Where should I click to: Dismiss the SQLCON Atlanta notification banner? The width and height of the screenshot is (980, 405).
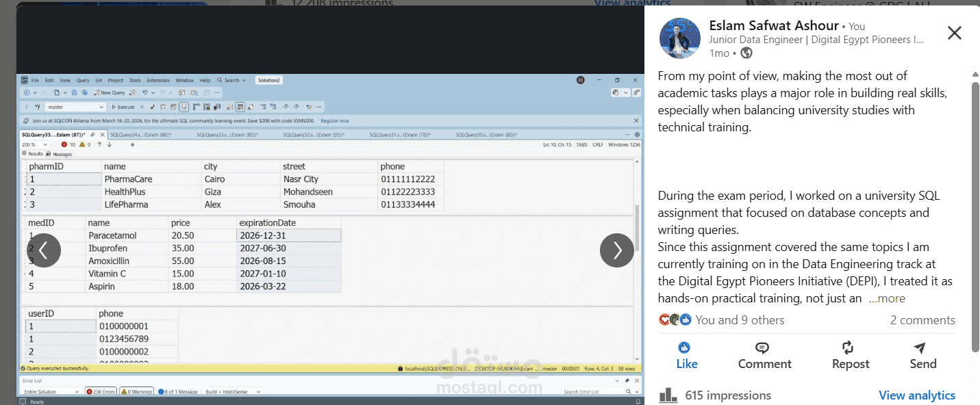pyautogui.click(x=636, y=120)
